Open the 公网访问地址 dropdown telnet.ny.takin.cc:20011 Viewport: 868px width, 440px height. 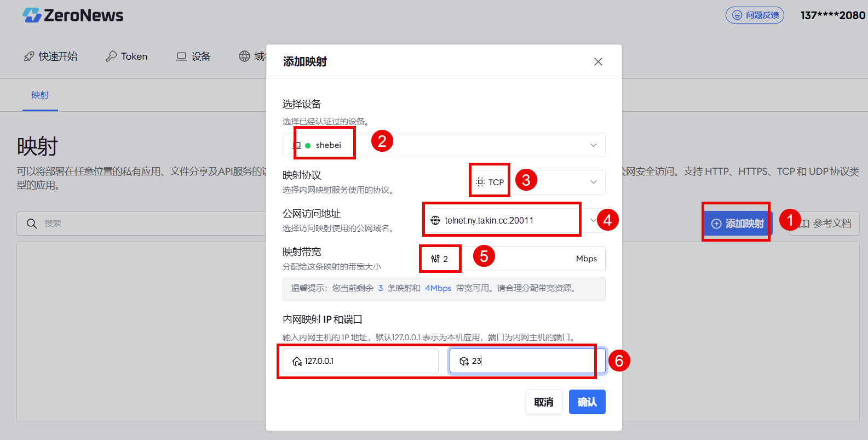click(514, 220)
